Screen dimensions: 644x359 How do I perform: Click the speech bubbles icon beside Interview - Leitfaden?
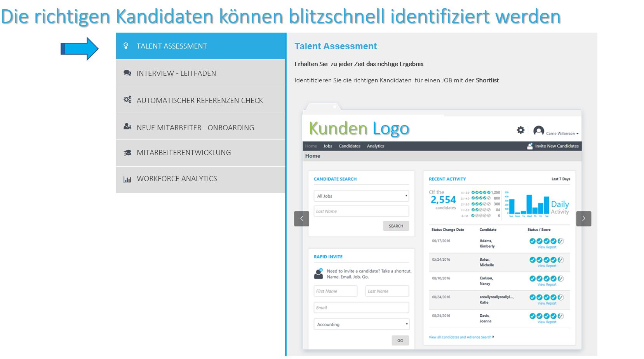[127, 73]
